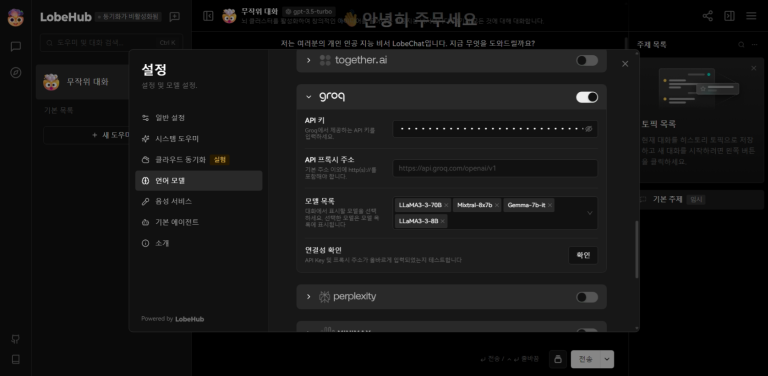The image size is (768, 376).
Task: Disable the Groq provider toggle
Action: 587,97
